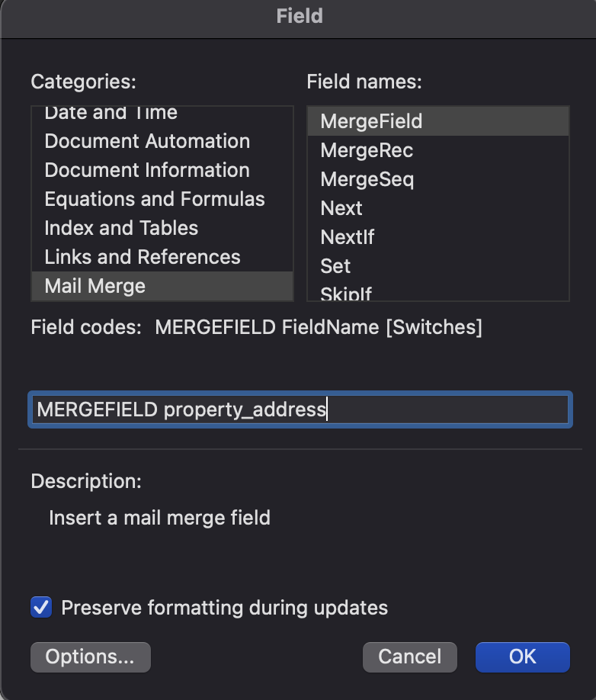Pick Equations and Formulas category
The image size is (596, 700).
tap(162, 199)
